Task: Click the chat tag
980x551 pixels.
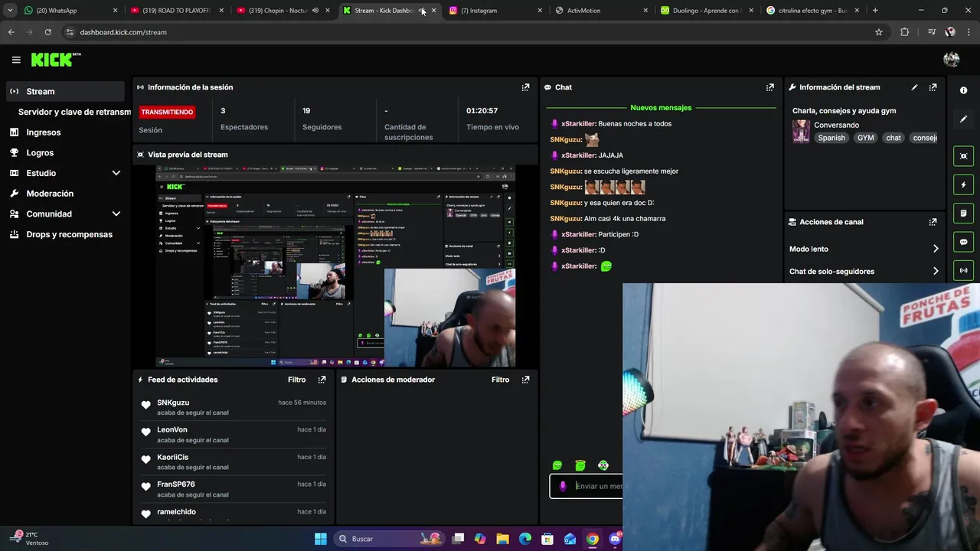Action: point(893,138)
